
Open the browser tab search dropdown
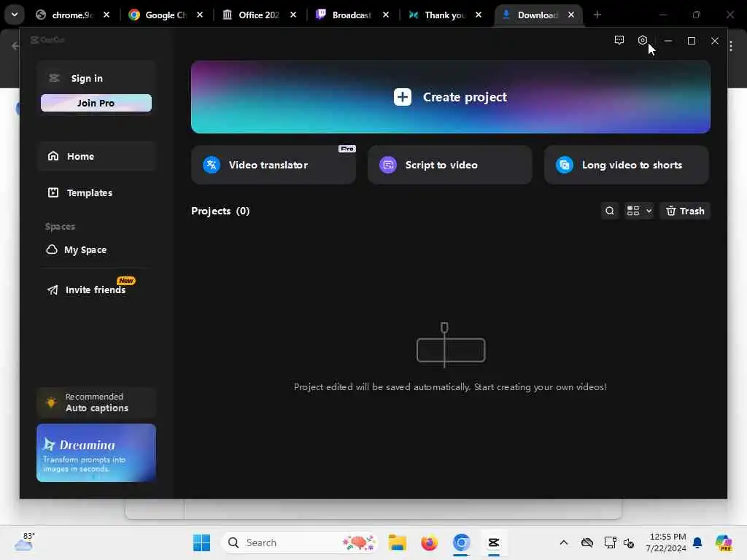(15, 15)
